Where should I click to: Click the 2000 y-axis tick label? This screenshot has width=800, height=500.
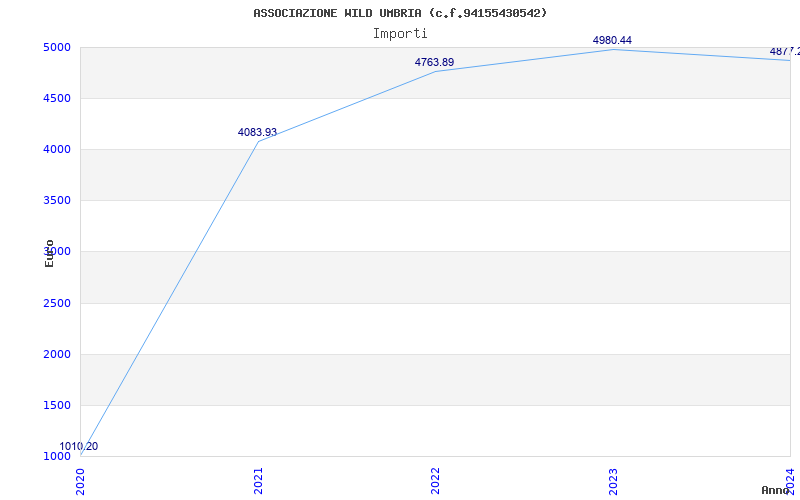(x=57, y=355)
